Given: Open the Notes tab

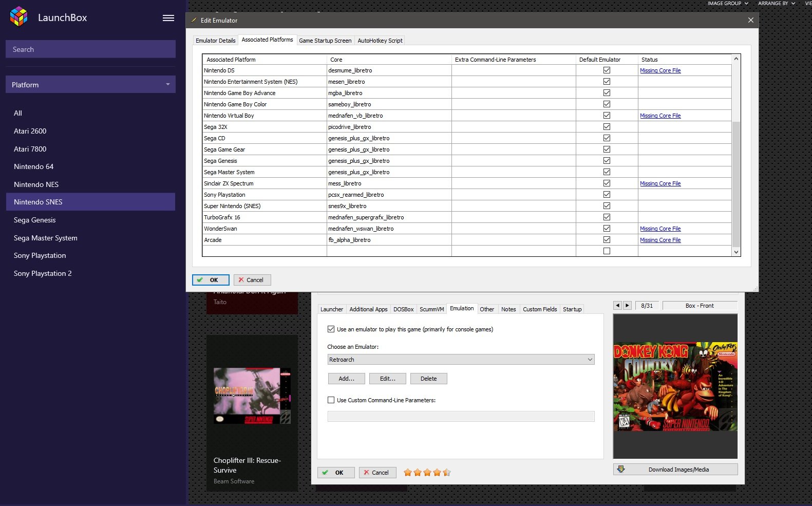Looking at the screenshot, I should click(x=508, y=309).
